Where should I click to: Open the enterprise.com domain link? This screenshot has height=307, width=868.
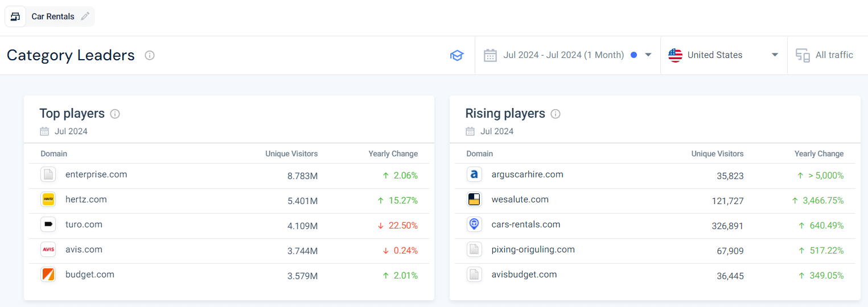tap(96, 175)
